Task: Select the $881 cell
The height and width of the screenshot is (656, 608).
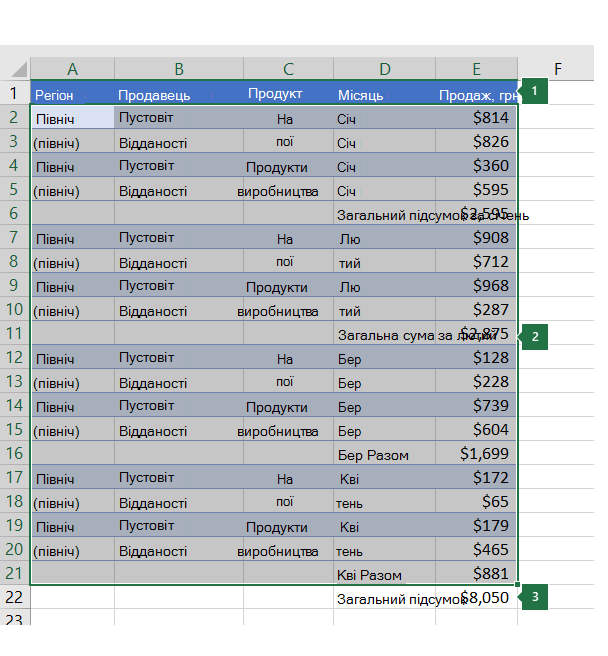Action: 476,573
